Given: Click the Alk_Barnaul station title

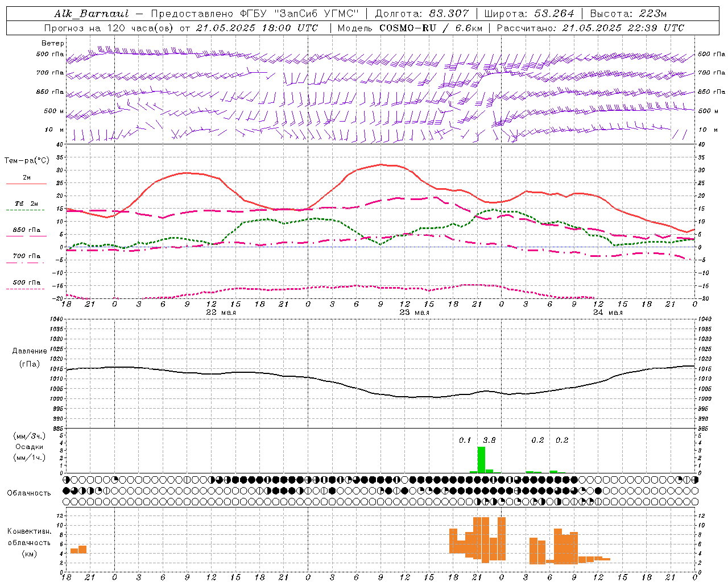Looking at the screenshot, I should (92, 14).
